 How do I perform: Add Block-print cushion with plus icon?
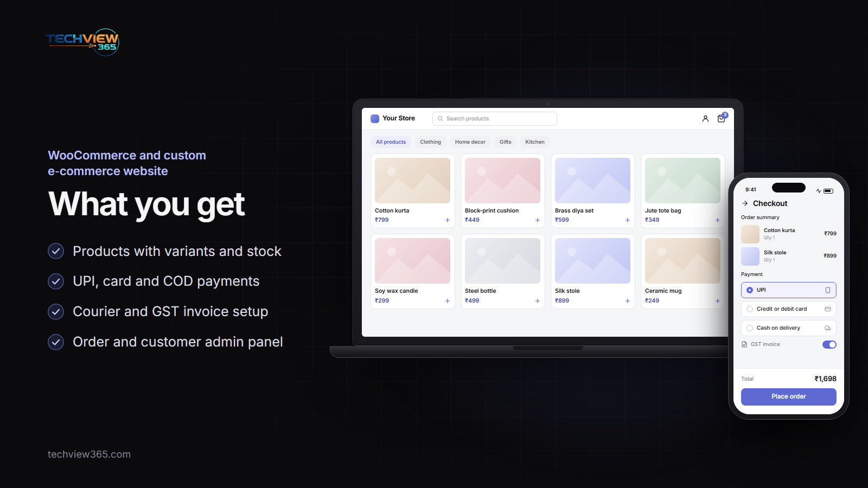click(538, 220)
